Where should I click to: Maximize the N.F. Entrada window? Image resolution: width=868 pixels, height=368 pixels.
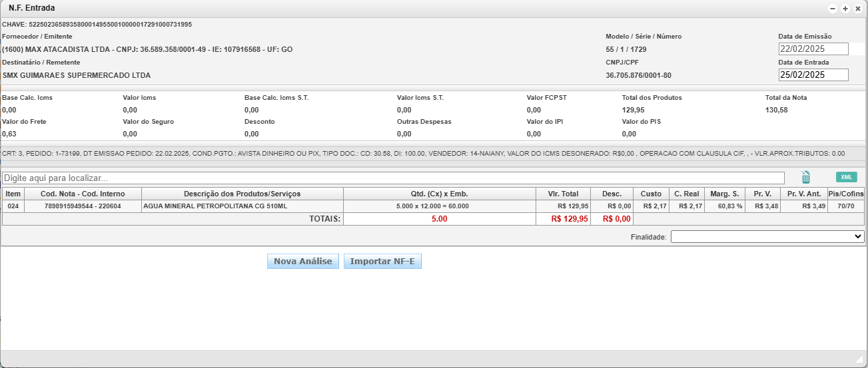tap(845, 9)
